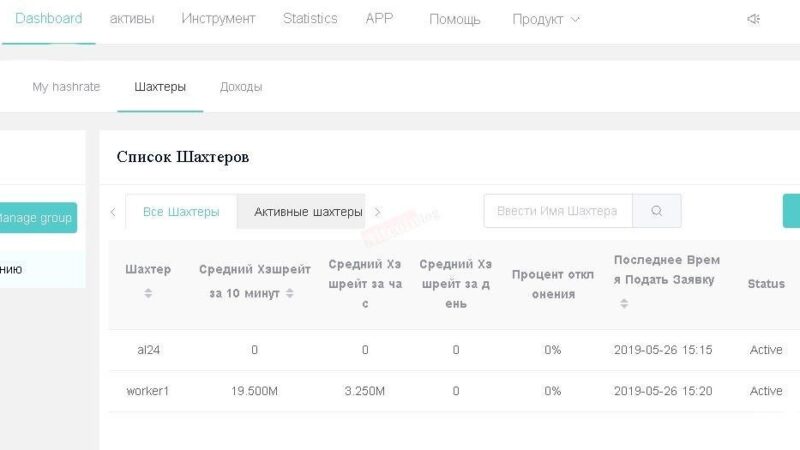Open the Dashboard menu item

point(48,19)
